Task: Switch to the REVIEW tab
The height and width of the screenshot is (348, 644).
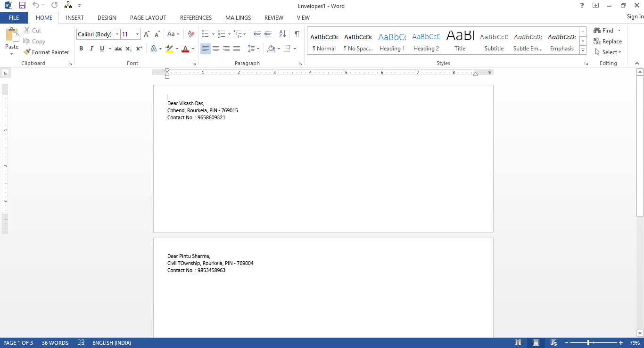Action: (x=274, y=18)
